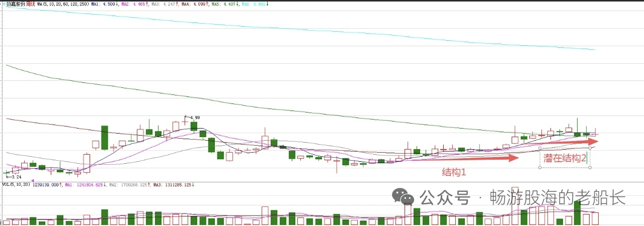
Task: Click the tall green candle after the gap up
Action: pos(105,138)
